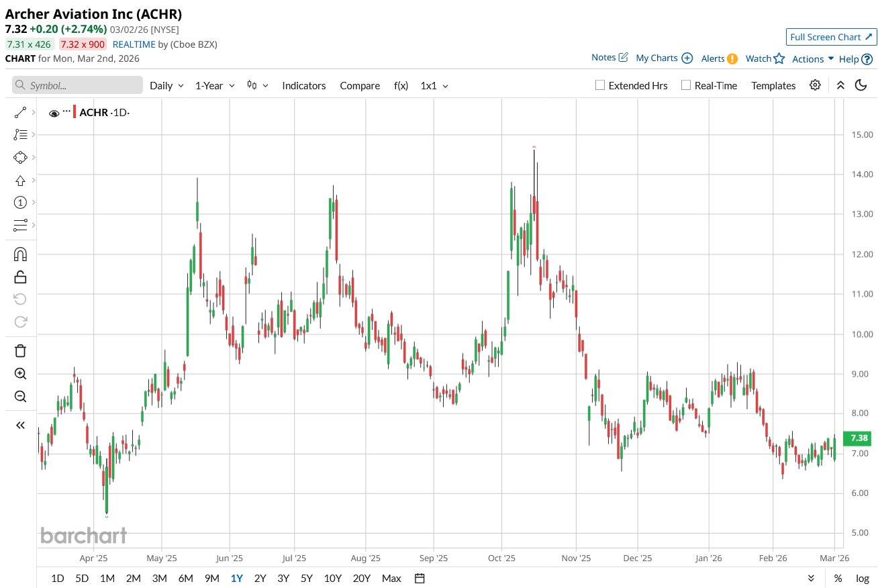878x588 pixels.
Task: Select the 10Y time range
Action: (333, 578)
